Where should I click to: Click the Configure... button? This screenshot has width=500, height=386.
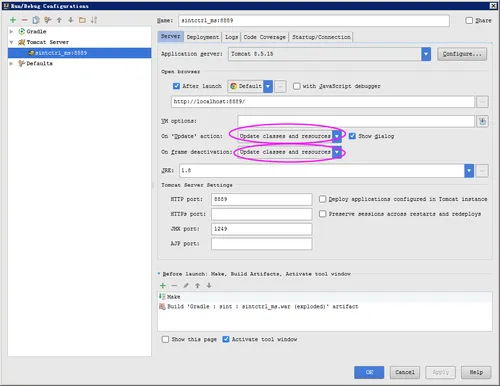point(462,54)
